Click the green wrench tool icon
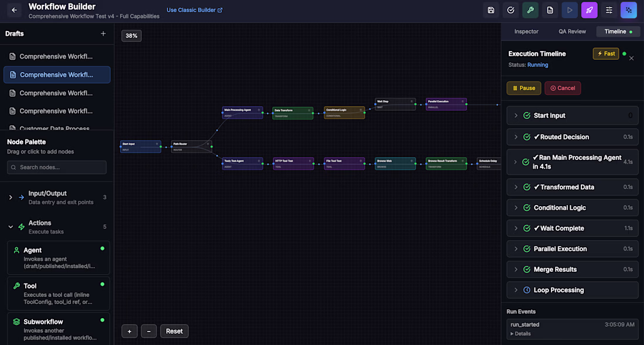Screen dimensions: 644x345 point(530,11)
